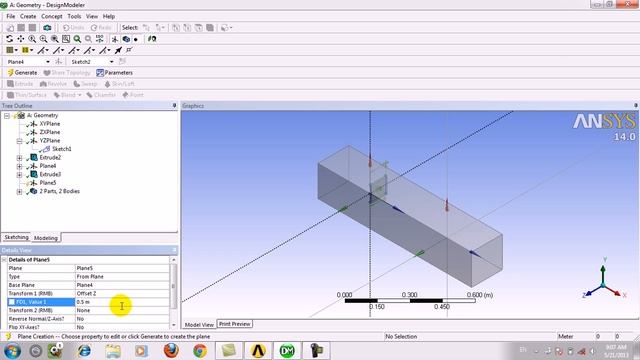Switch to the Print Preview tab
Image resolution: width=640 pixels, height=360 pixels.
click(235, 324)
